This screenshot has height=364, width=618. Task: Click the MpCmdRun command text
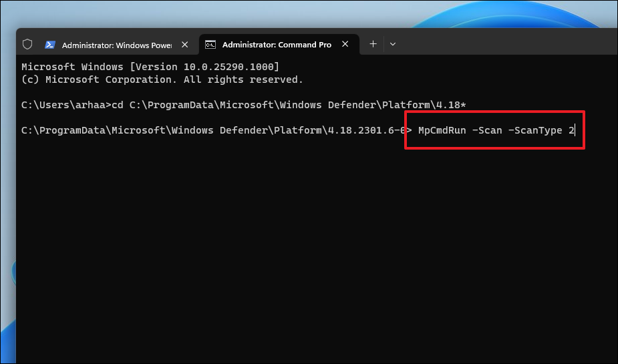(442, 130)
